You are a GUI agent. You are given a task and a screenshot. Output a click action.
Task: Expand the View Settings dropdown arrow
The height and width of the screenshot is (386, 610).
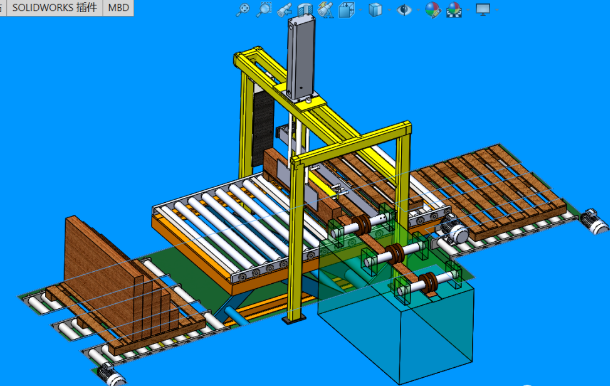click(x=497, y=10)
